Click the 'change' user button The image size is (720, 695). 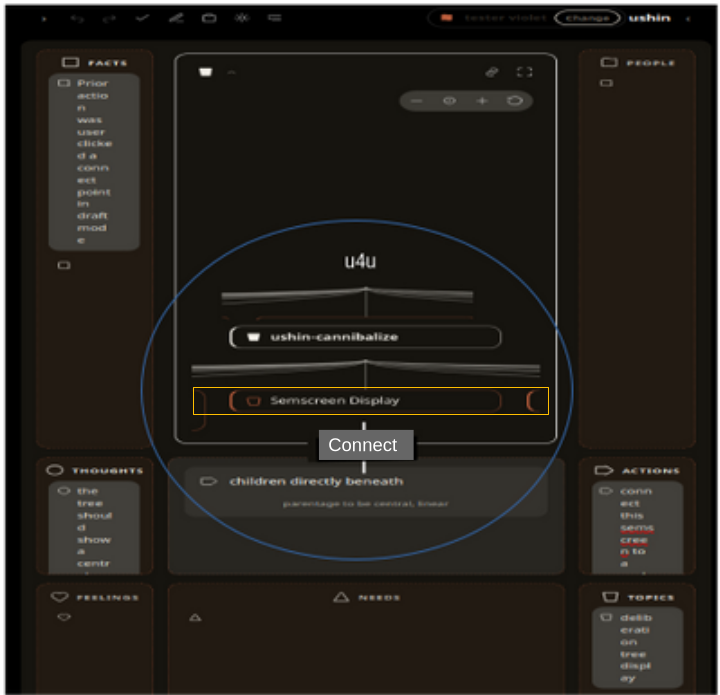tap(587, 18)
